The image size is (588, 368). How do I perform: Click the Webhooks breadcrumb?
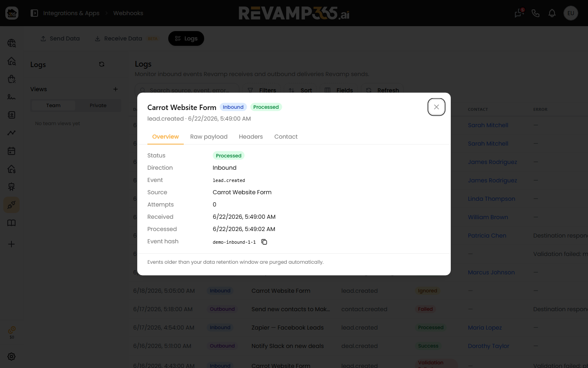coord(128,13)
